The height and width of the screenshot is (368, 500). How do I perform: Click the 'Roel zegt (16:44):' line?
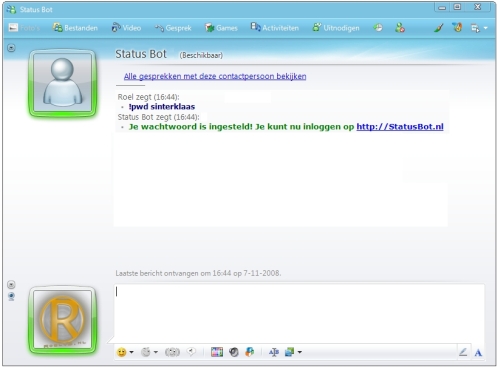pos(148,97)
